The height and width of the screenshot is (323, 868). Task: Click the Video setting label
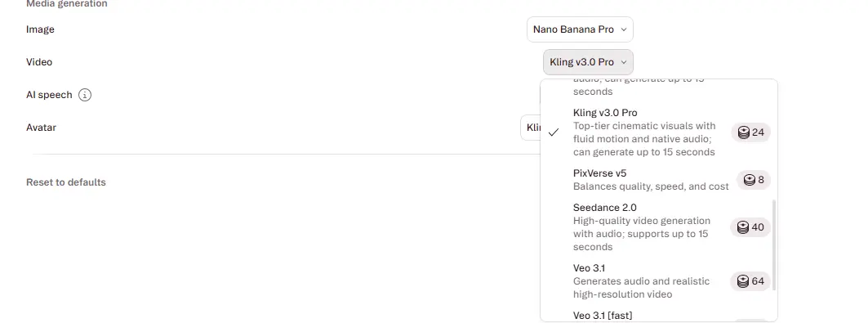pyautogui.click(x=39, y=62)
